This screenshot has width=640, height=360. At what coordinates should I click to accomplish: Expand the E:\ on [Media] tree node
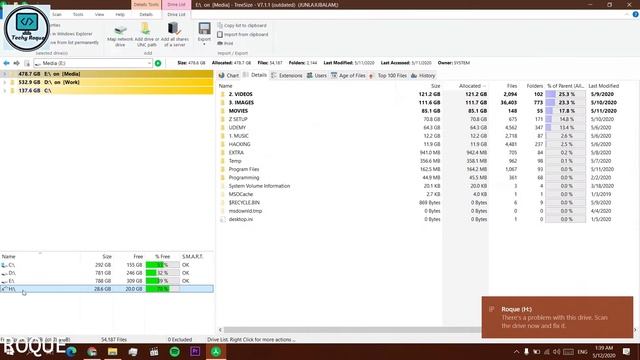tap(4, 74)
